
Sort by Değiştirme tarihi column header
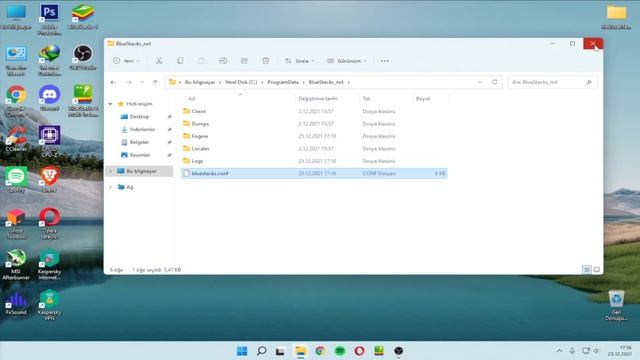click(x=318, y=99)
